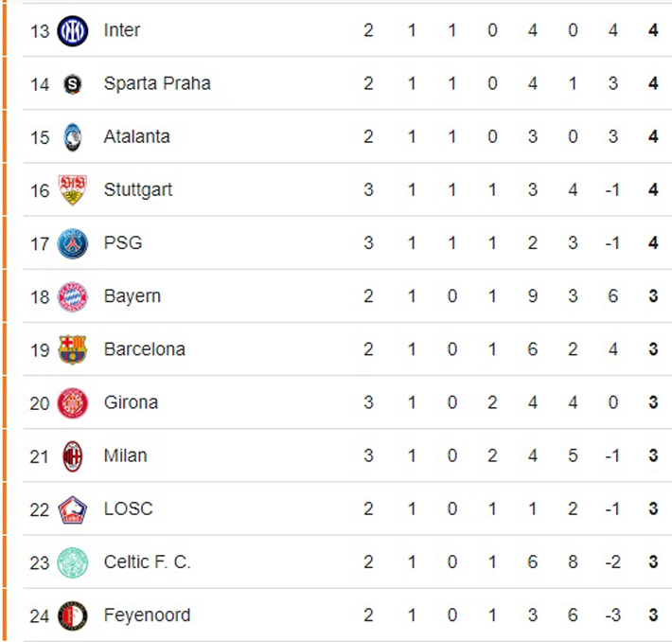Select the Feyenoord team name
672x642 pixels.
147,615
